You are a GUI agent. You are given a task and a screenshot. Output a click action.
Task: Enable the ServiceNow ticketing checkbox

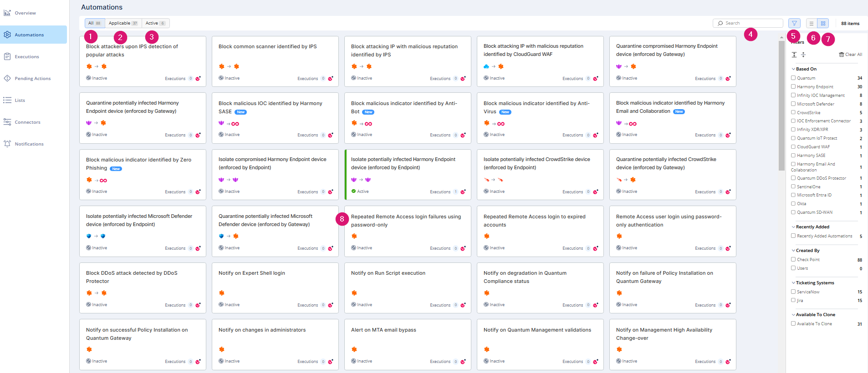point(793,292)
